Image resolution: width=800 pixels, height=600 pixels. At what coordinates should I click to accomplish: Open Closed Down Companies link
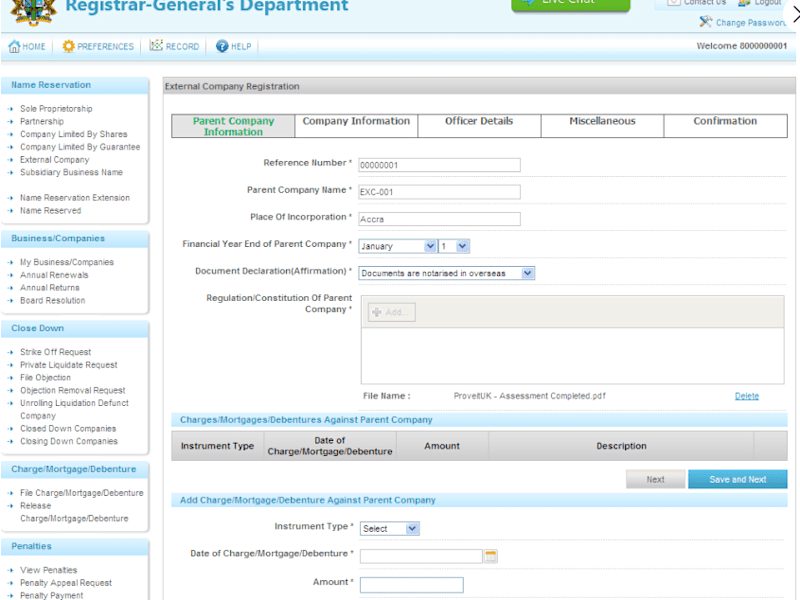click(x=68, y=429)
